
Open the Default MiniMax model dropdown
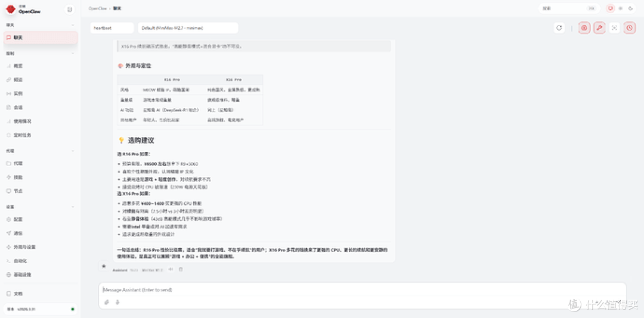tap(188, 28)
